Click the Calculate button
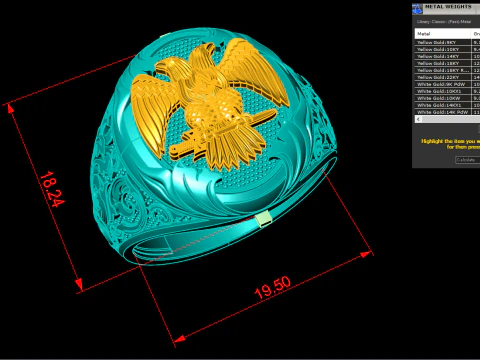This screenshot has height=360, width=480. (467, 160)
